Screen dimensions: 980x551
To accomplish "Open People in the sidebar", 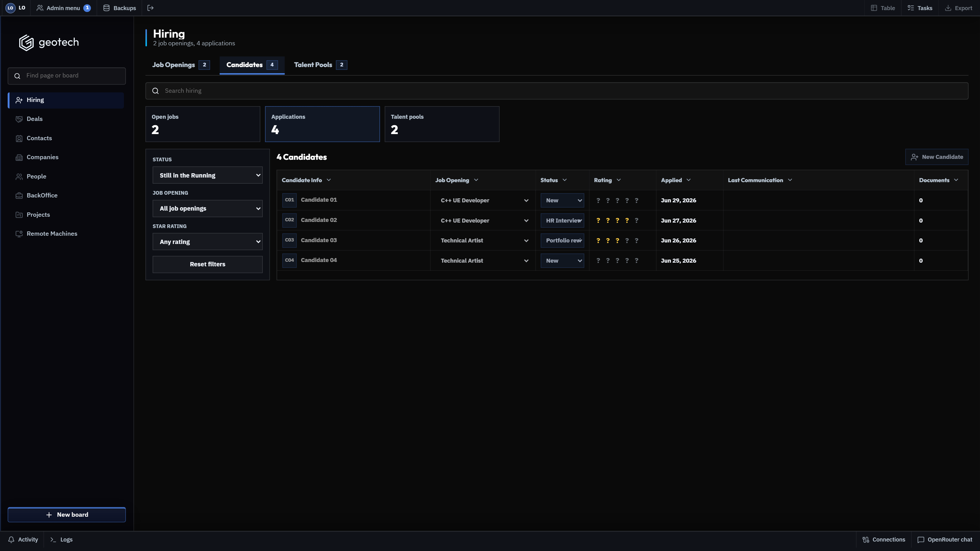I will [66, 176].
